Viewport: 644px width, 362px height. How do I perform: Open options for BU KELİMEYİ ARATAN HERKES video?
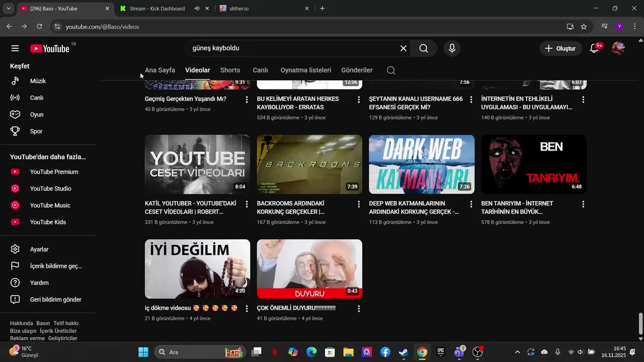coord(359,100)
